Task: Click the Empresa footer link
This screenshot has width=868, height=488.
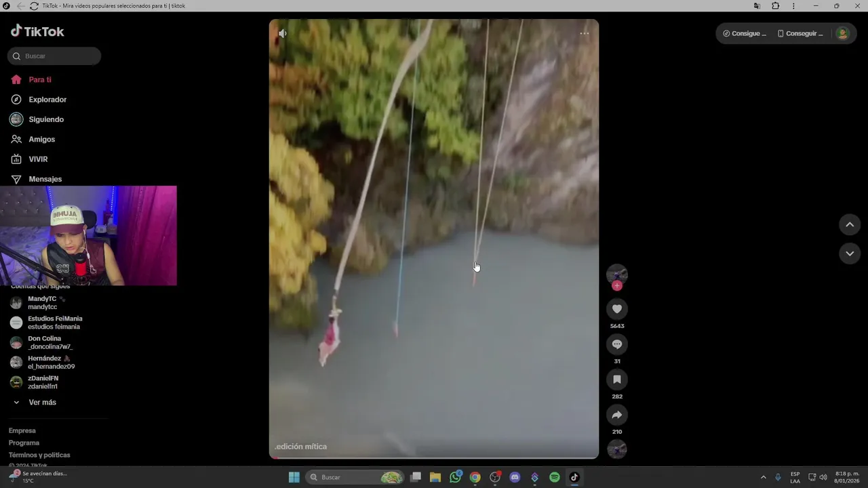Action: coord(22,431)
